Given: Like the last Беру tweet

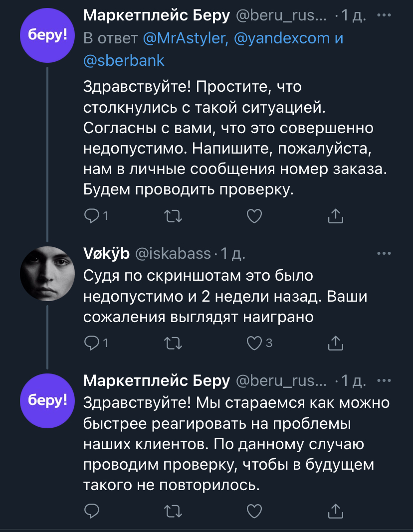Looking at the screenshot, I should pyautogui.click(x=255, y=511).
